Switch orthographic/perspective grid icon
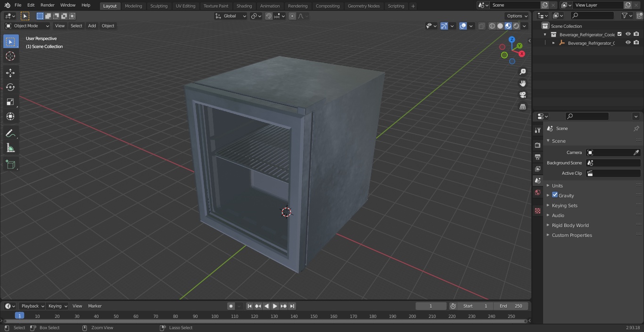Viewport: 644px width, 332px height. pyautogui.click(x=522, y=107)
